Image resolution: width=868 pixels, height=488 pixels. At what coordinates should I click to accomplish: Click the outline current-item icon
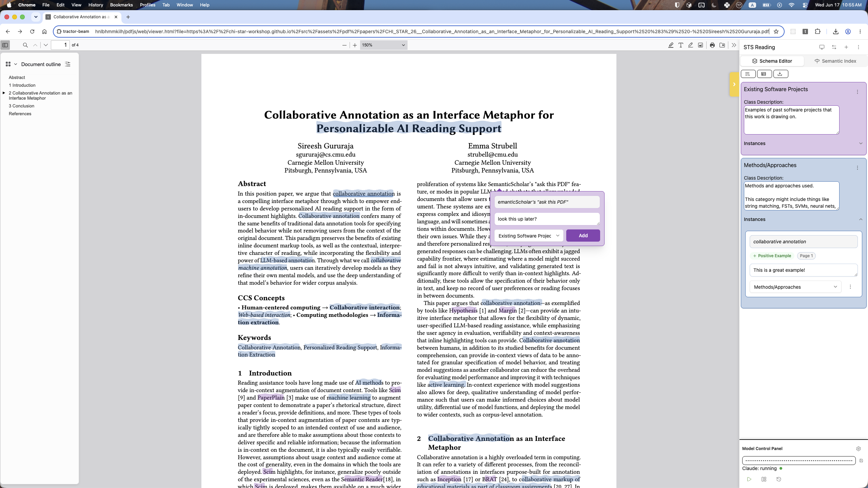coord(68,64)
